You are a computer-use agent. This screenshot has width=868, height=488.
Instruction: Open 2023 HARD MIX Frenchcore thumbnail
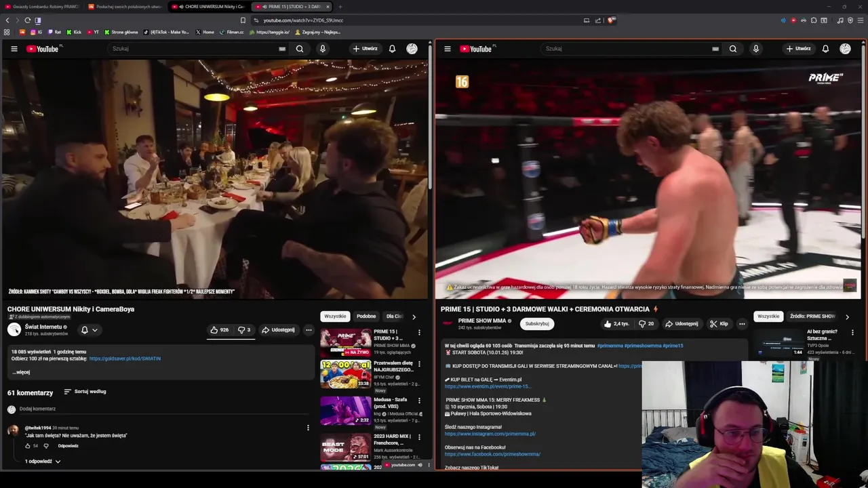tap(346, 447)
